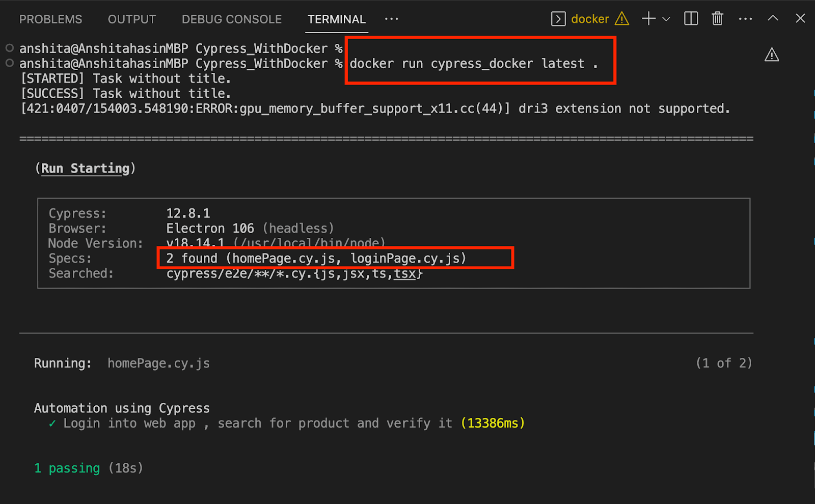Click the shell icon next to the docker label
This screenshot has width=815, height=504.
click(558, 18)
